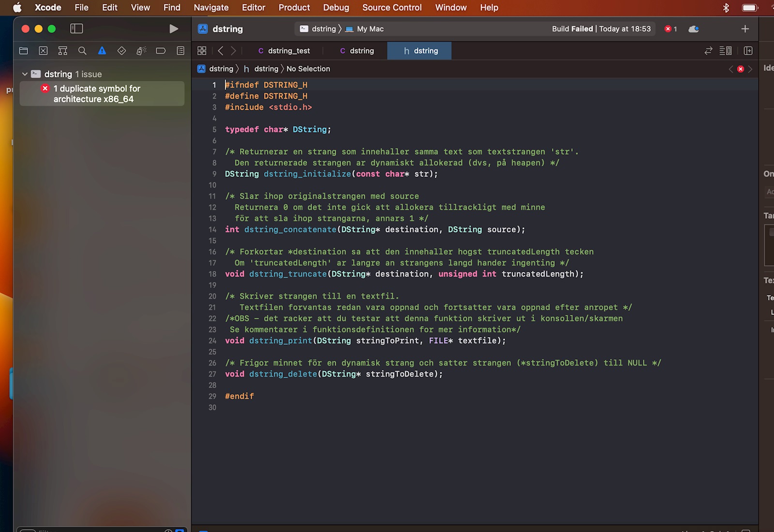Open the Report navigator icon
Viewport: 774px width, 532px height.
point(180,51)
